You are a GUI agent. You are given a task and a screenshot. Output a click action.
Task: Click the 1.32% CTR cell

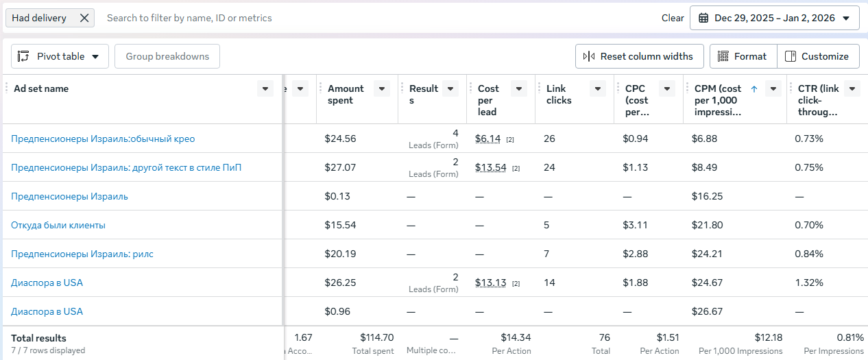(x=809, y=283)
